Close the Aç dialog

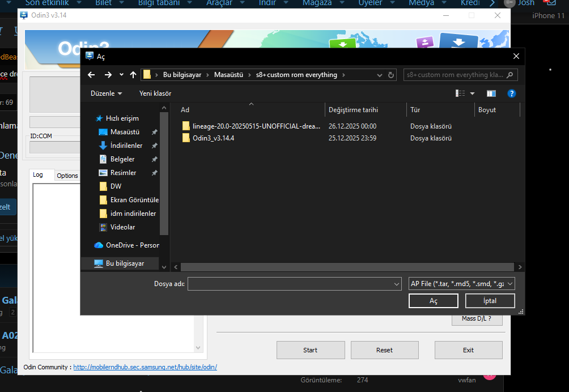[516, 56]
